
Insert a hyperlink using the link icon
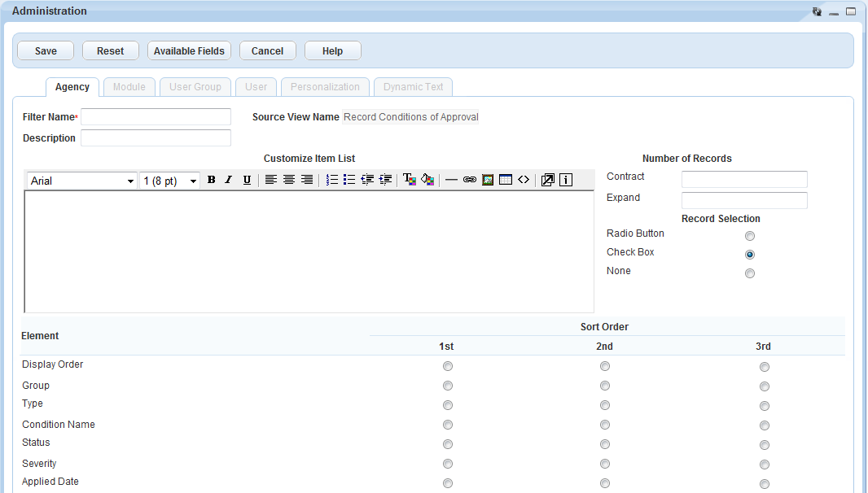[x=470, y=180]
